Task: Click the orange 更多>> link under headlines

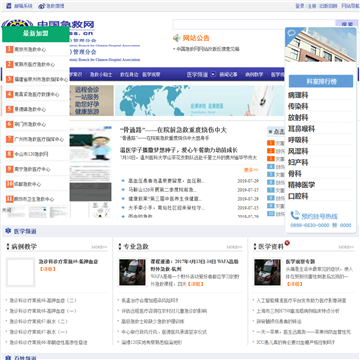Action: [x=251, y=170]
